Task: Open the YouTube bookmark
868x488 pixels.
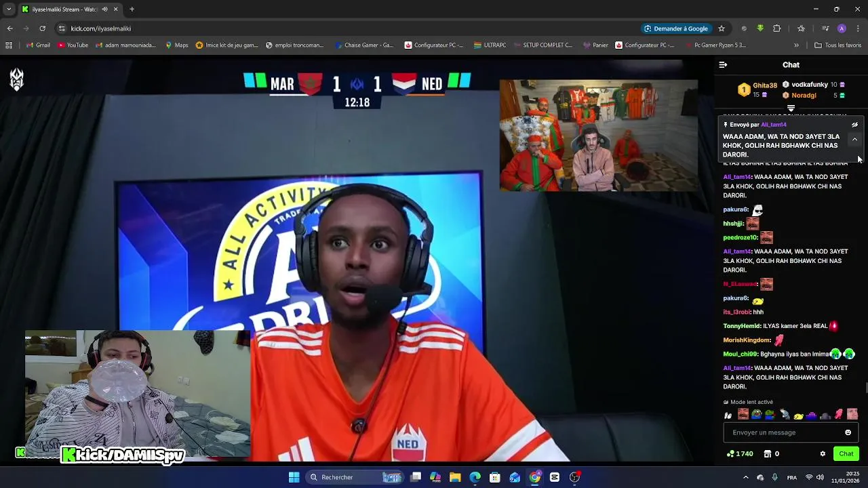Action: [73, 45]
